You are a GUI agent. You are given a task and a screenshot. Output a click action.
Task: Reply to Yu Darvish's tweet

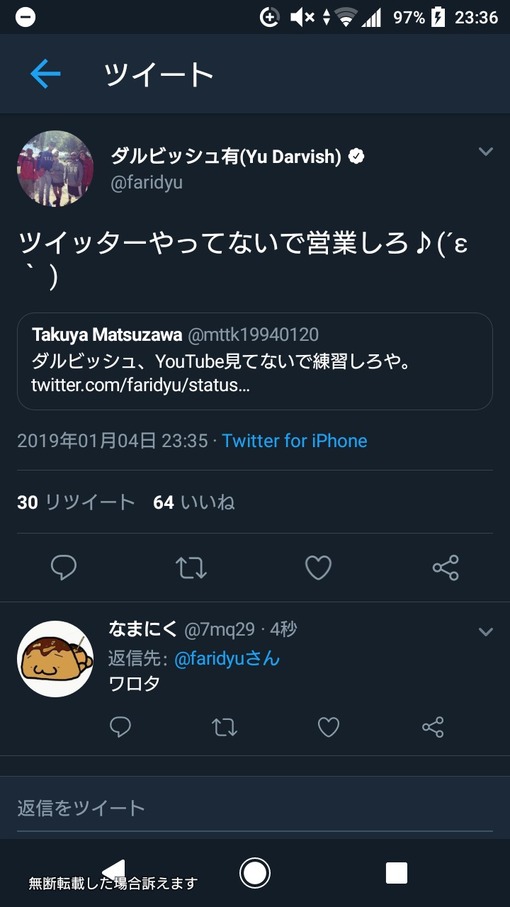[64, 567]
